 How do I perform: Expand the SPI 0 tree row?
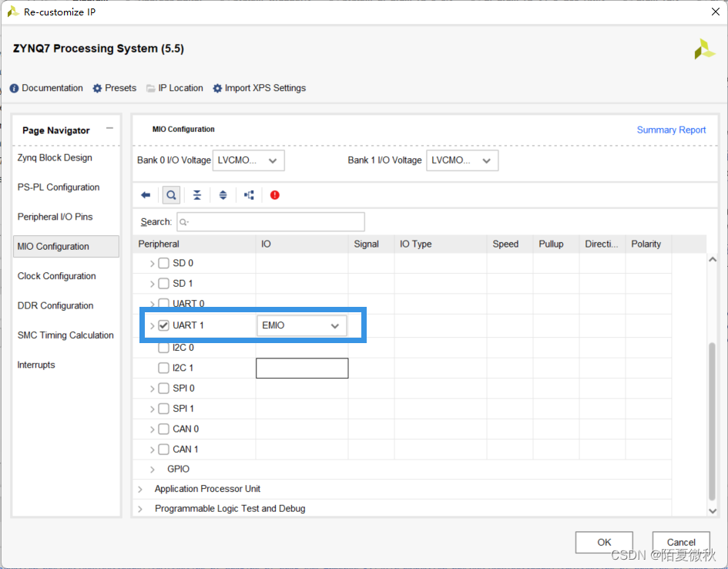click(152, 389)
